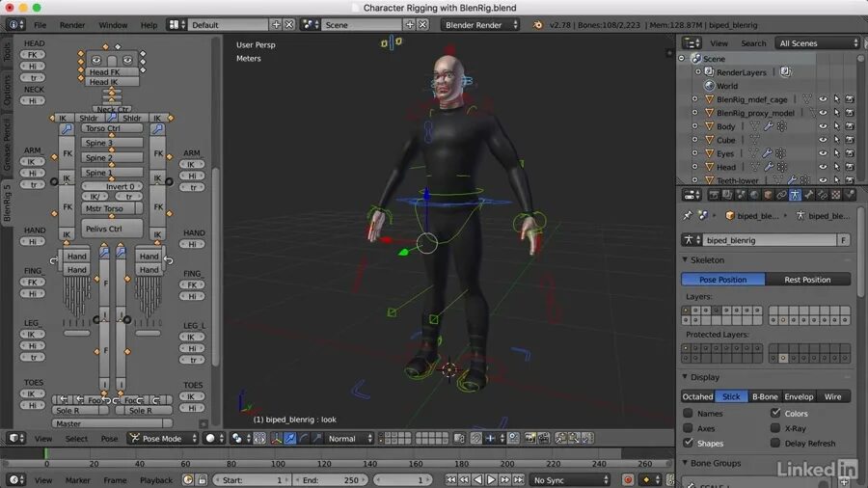Click the Head FK button in BlenRig panel

tap(112, 72)
